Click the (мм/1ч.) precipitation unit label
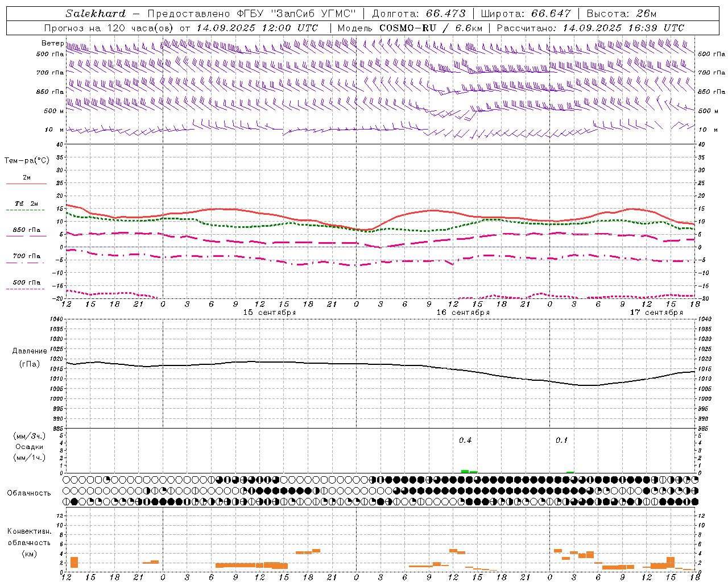The height and width of the screenshot is (582, 728). pos(29,458)
